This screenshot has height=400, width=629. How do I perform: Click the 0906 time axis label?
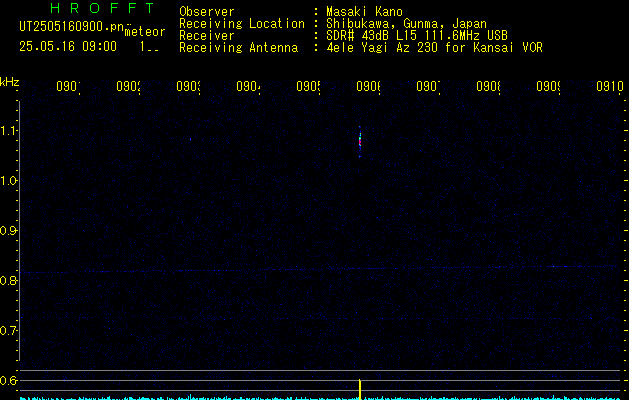coord(368,87)
